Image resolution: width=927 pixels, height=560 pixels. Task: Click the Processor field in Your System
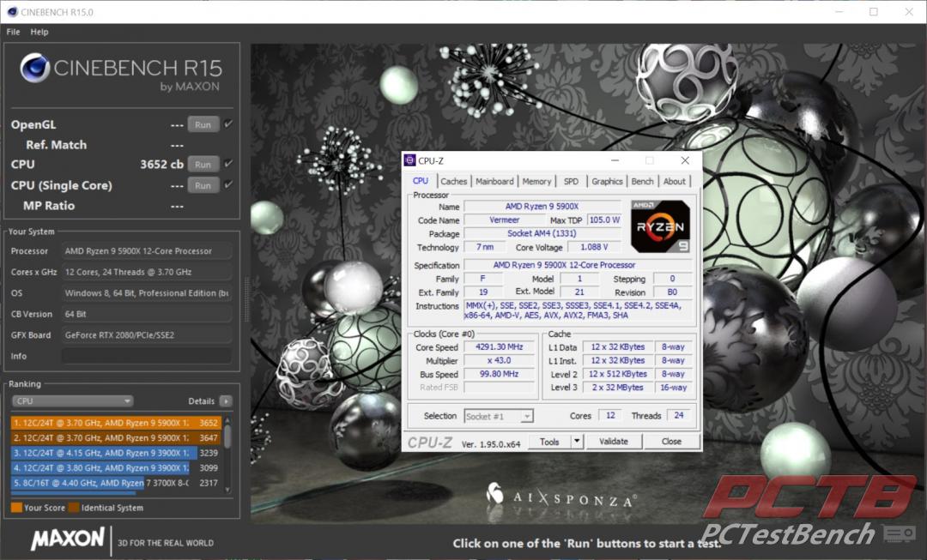point(147,251)
